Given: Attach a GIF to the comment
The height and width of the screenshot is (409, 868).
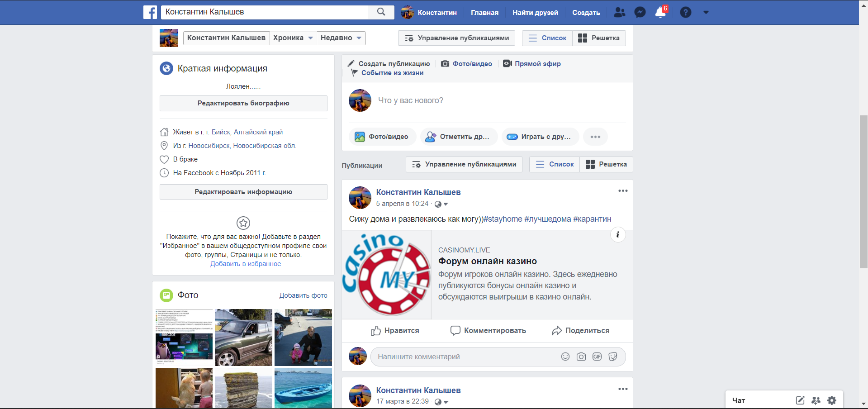Looking at the screenshot, I should coord(597,357).
